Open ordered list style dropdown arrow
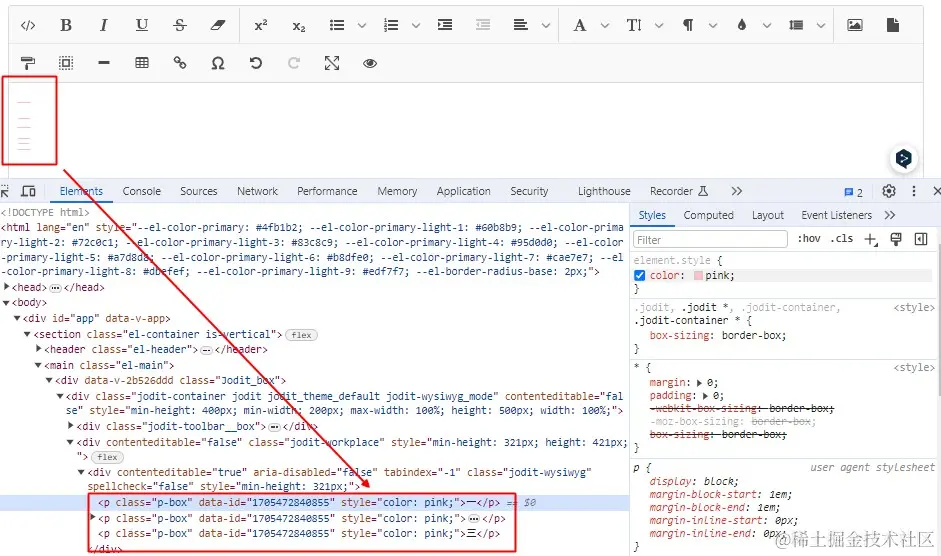The width and height of the screenshot is (941, 556). pos(415,25)
